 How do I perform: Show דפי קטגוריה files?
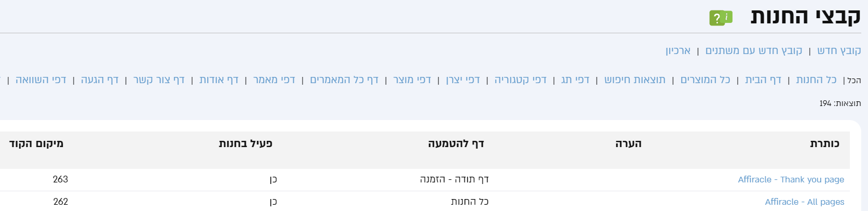tap(520, 80)
